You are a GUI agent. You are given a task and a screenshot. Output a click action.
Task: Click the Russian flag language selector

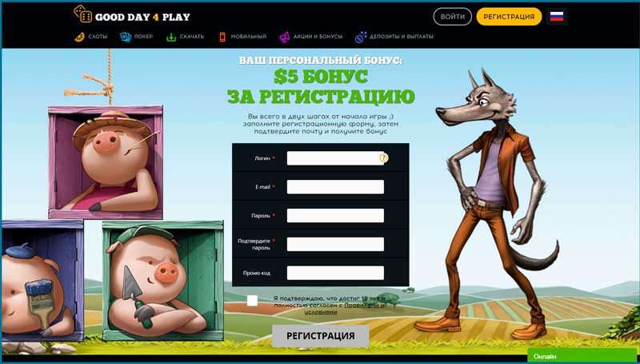pyautogui.click(x=557, y=16)
